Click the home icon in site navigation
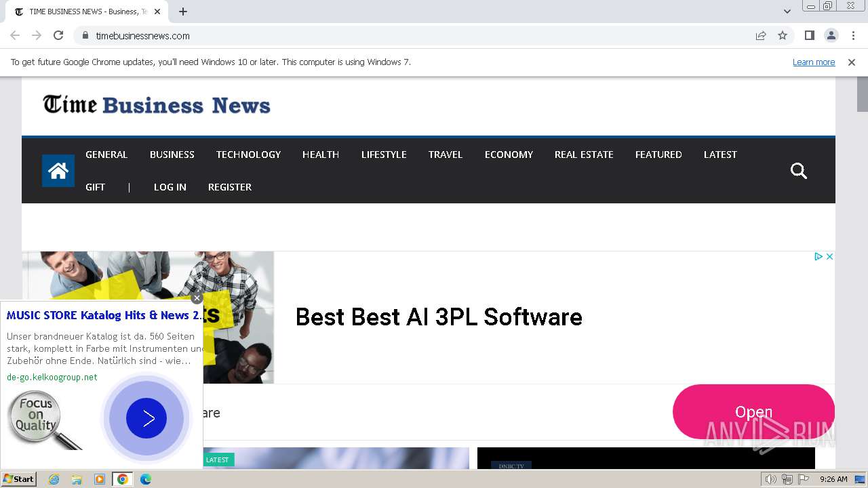Viewport: 868px width, 488px height. coord(58,171)
